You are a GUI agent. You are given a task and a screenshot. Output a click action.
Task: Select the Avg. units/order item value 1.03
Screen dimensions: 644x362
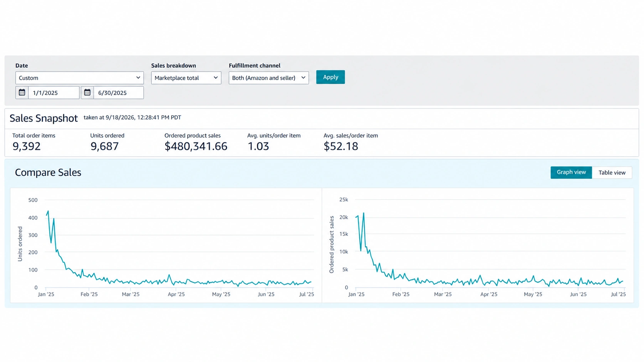pos(258,146)
